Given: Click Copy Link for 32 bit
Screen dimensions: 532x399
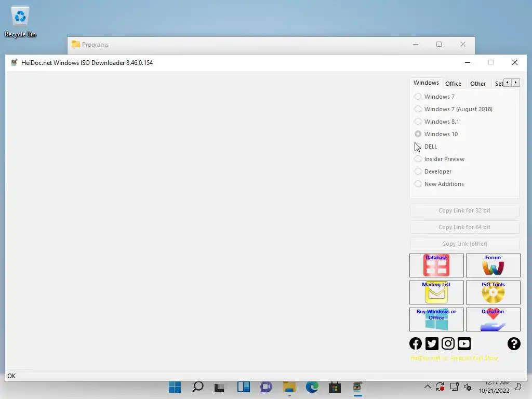Looking at the screenshot, I should [x=464, y=210].
